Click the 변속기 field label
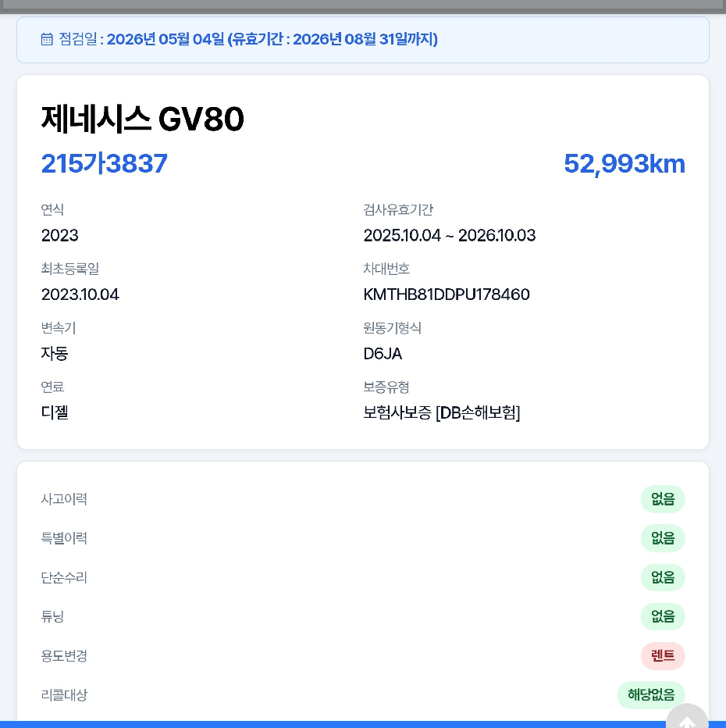Image resolution: width=726 pixels, height=728 pixels. click(59, 328)
